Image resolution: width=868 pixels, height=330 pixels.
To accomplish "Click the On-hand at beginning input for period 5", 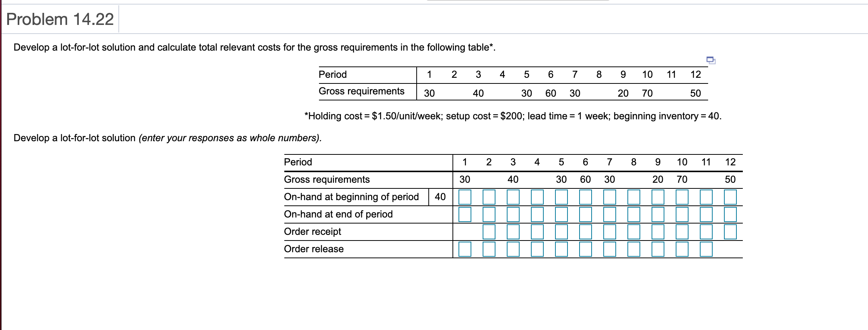I will coord(561,196).
